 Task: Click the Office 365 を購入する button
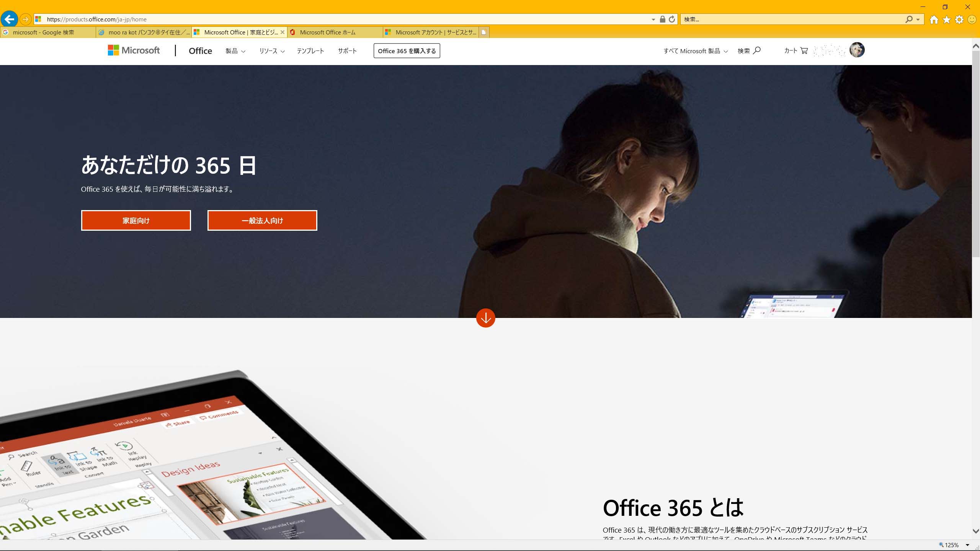point(407,51)
